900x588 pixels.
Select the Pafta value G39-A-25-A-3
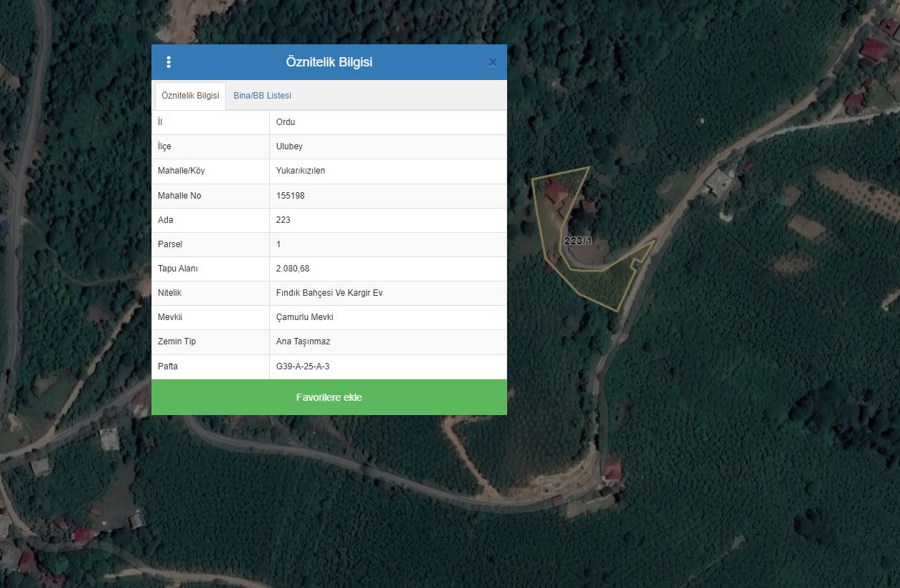coord(303,367)
